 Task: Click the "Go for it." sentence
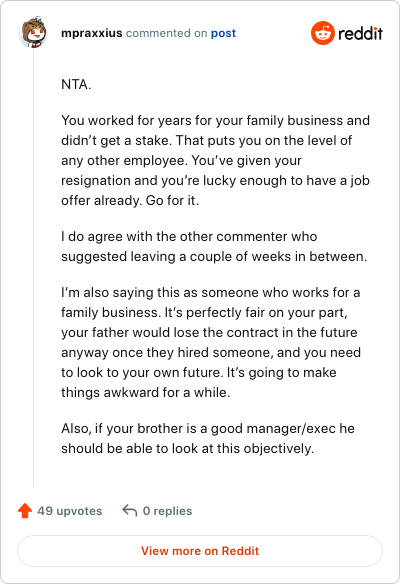pyautogui.click(x=172, y=200)
